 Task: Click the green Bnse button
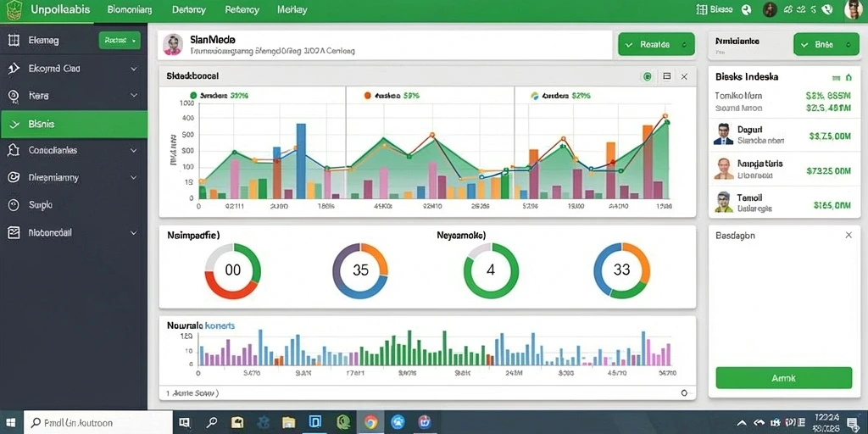point(826,45)
